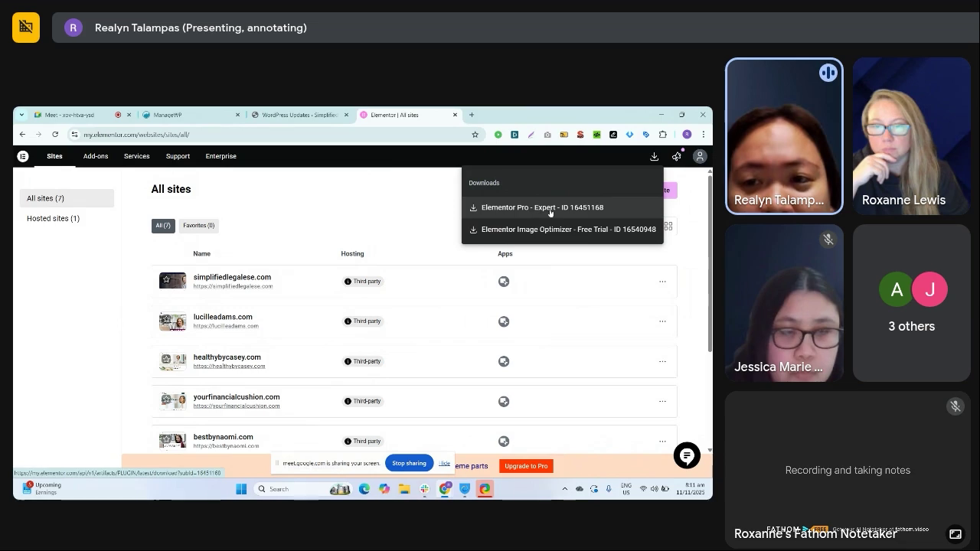Download Elementor Image Optimizer Free Trial

562,230
